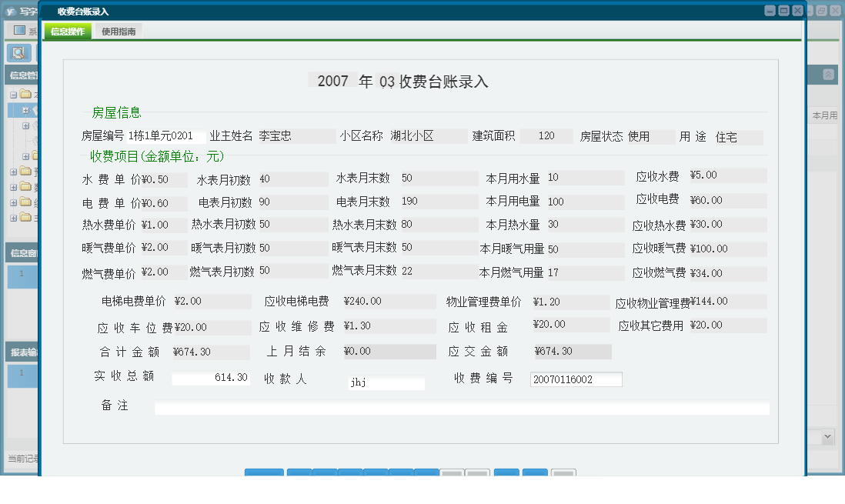
Task: Select the highlighted document node in the tree
Action: 37,111
